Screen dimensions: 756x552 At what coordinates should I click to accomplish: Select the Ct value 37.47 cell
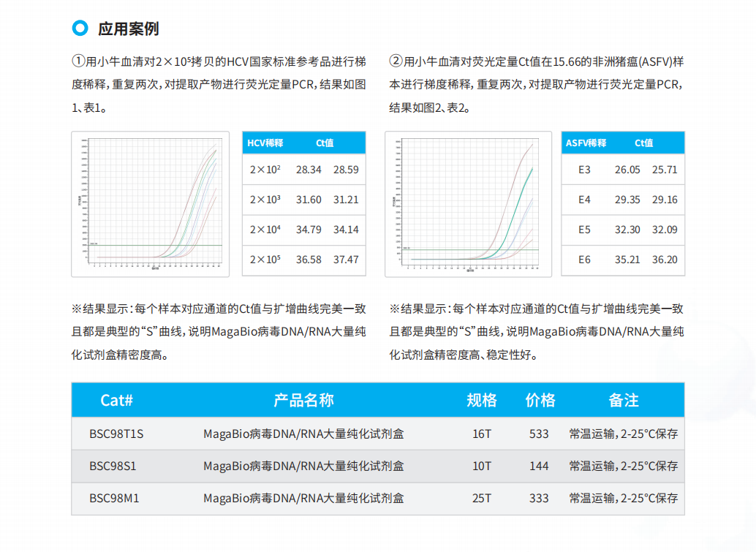point(346,260)
